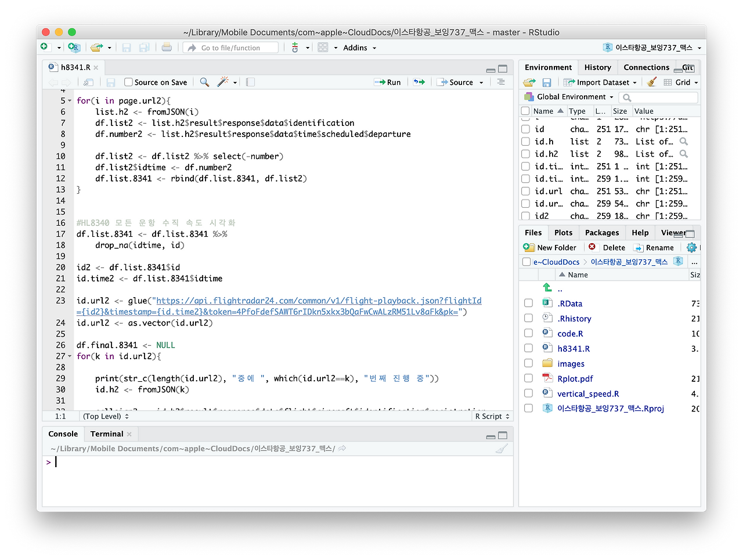The image size is (743, 560).
Task: Open the Files pane More gear menu
Action: tap(691, 247)
